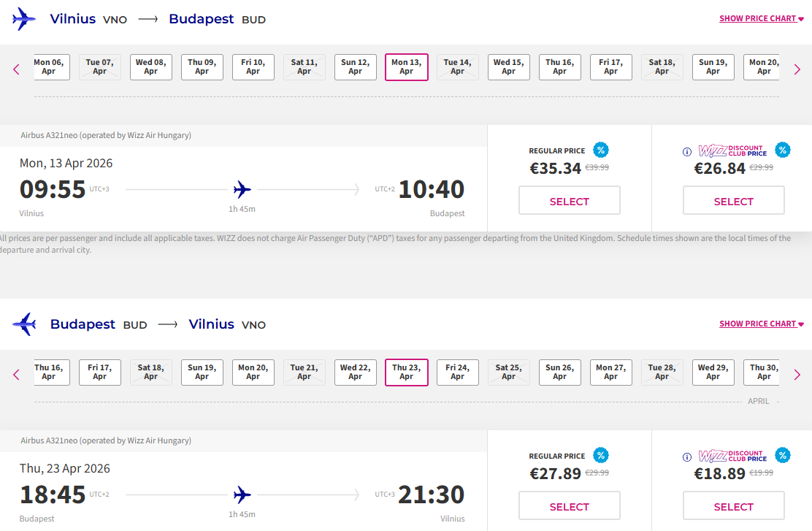Expand Show Price Chart for Vilnius to Budapest
Image resolution: width=812 pixels, height=531 pixels.
(761, 19)
